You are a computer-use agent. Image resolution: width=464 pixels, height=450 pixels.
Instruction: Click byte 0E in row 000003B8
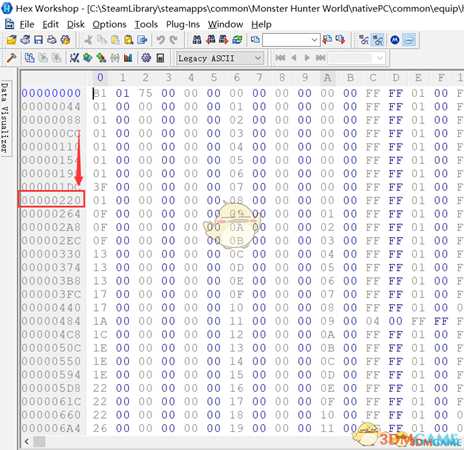tap(236, 281)
